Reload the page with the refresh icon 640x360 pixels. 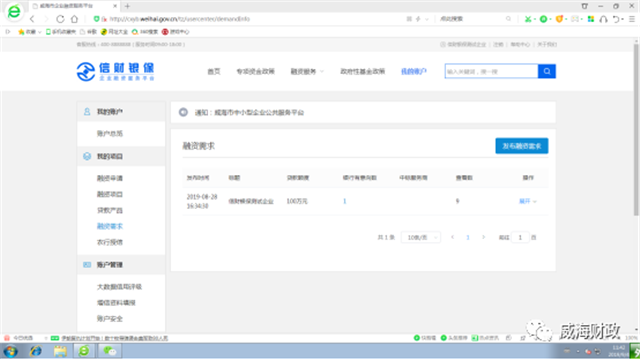pyautogui.click(x=60, y=19)
